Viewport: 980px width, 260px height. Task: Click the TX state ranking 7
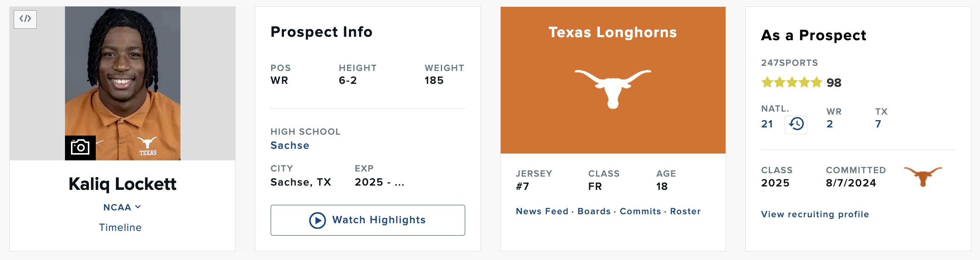878,124
